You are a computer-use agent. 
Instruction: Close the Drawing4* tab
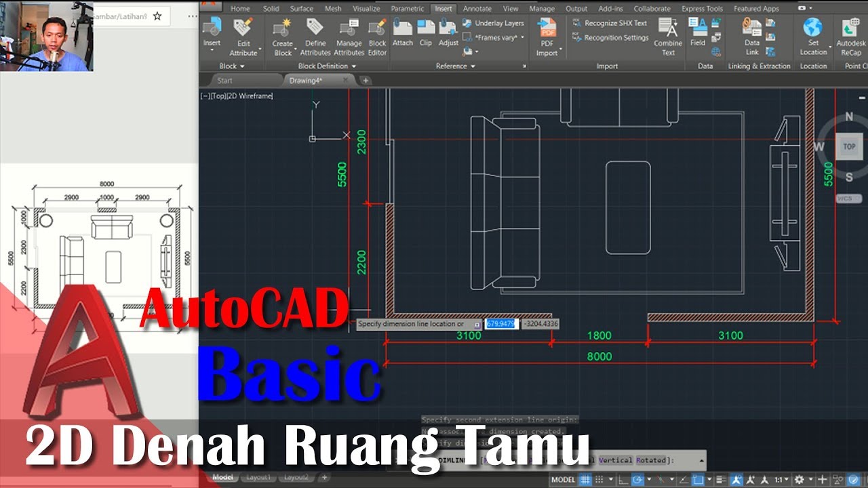[347, 81]
